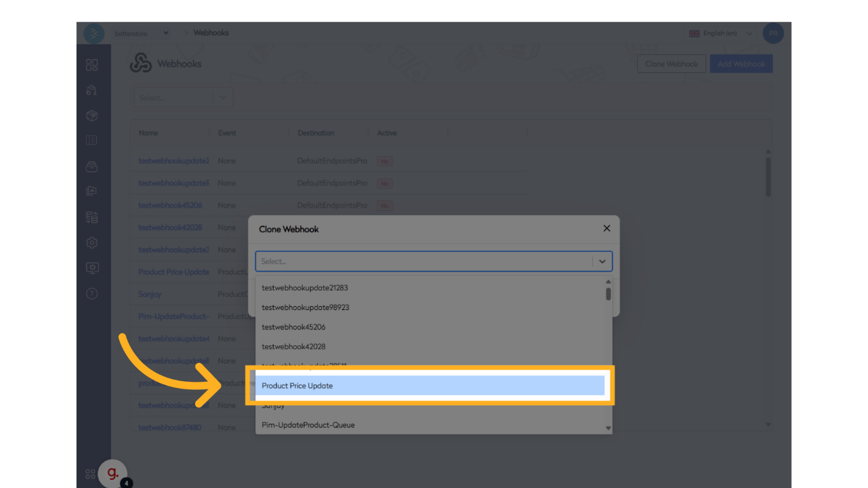Open the monitor settings icon in sidebar
The height and width of the screenshot is (488, 868).
[92, 268]
